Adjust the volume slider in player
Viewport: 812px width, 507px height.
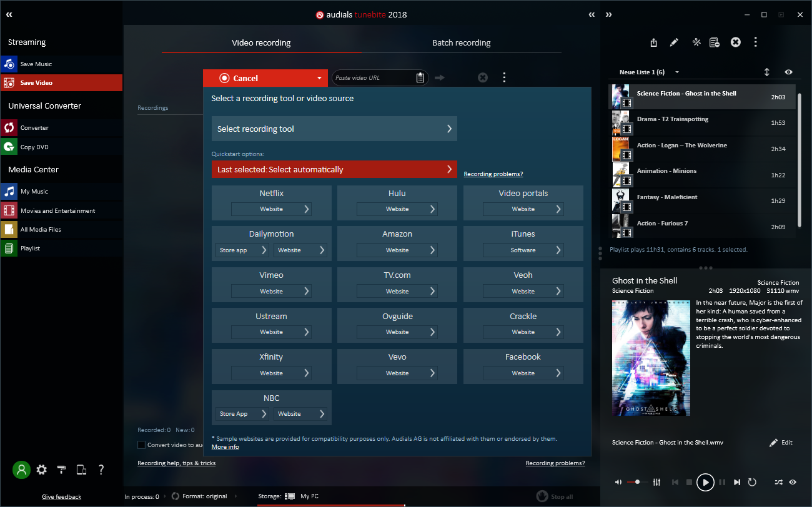pyautogui.click(x=637, y=482)
